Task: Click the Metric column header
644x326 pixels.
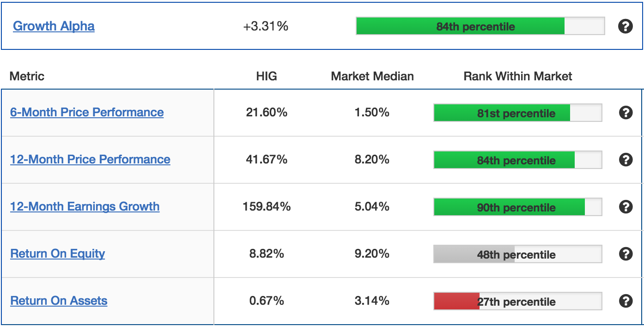Action: [27, 76]
